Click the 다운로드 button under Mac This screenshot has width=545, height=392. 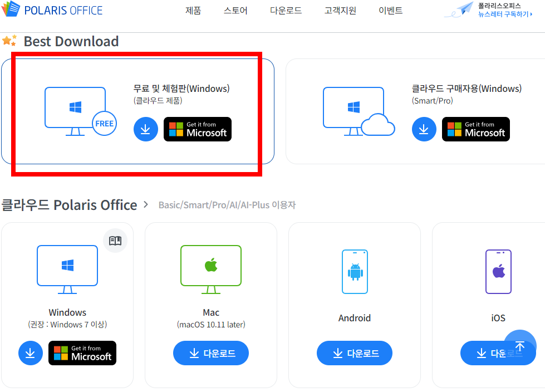tap(211, 353)
